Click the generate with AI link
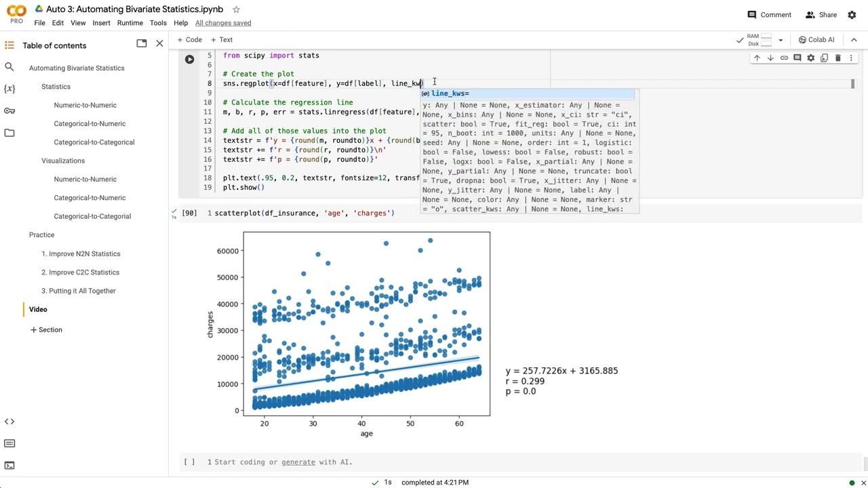Image resolution: width=868 pixels, height=488 pixels. click(x=298, y=462)
